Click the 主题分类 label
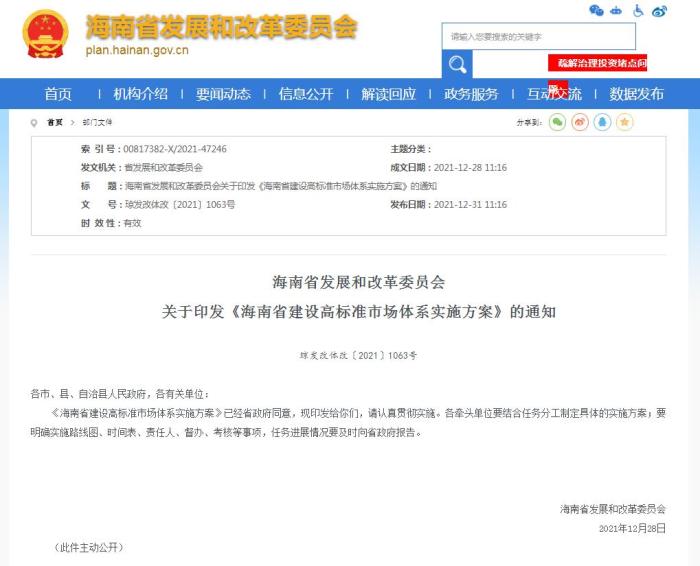Image resolution: width=700 pixels, height=566 pixels. 411,149
